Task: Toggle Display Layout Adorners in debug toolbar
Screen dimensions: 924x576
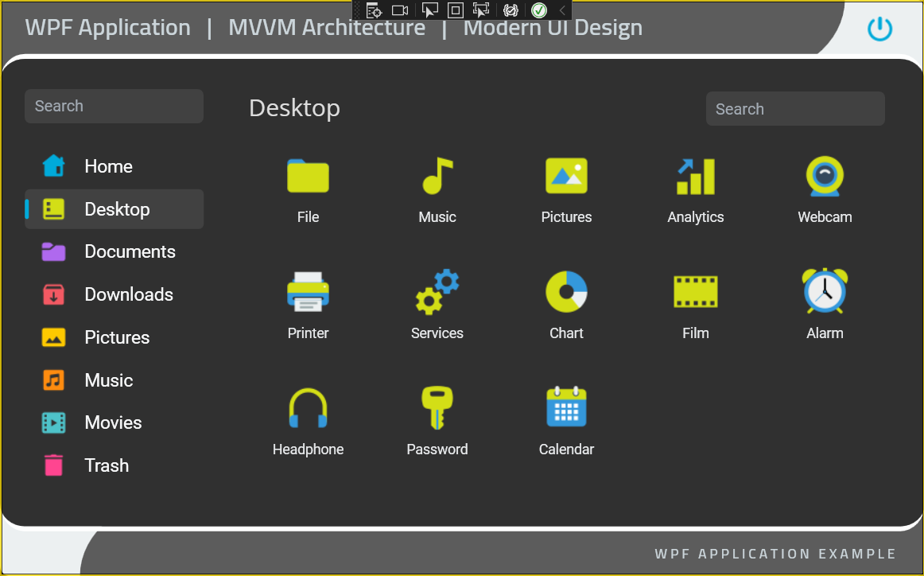Action: (456, 10)
